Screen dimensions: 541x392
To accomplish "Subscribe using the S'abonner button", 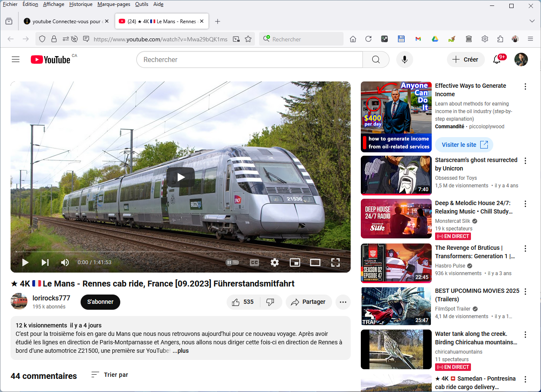I will click(100, 302).
